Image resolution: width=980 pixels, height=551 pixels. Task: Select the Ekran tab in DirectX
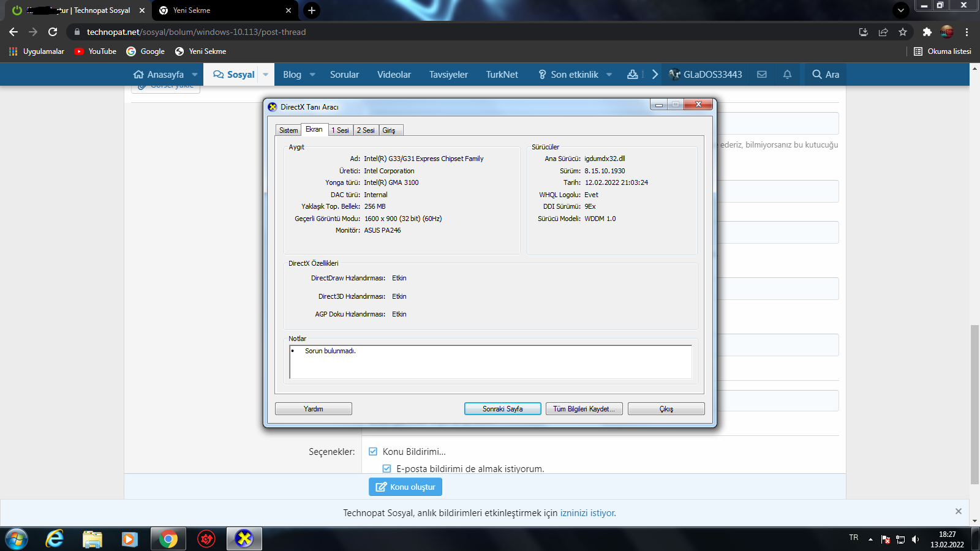point(314,129)
